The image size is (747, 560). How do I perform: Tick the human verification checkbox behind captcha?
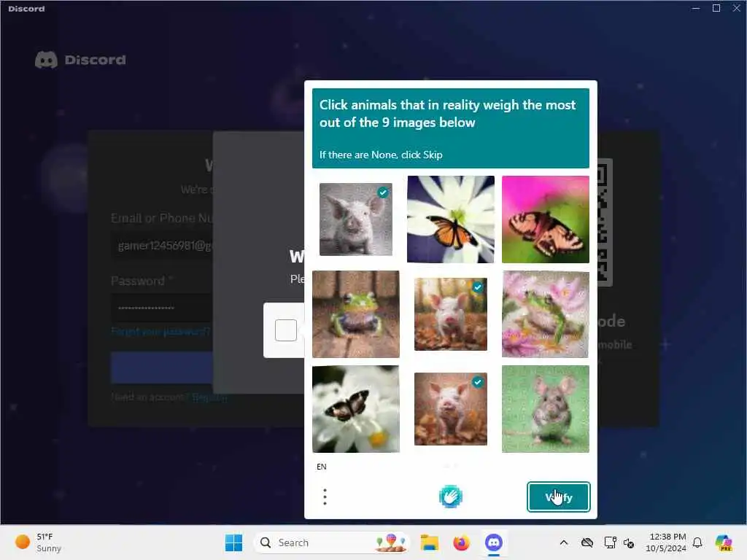click(x=286, y=330)
